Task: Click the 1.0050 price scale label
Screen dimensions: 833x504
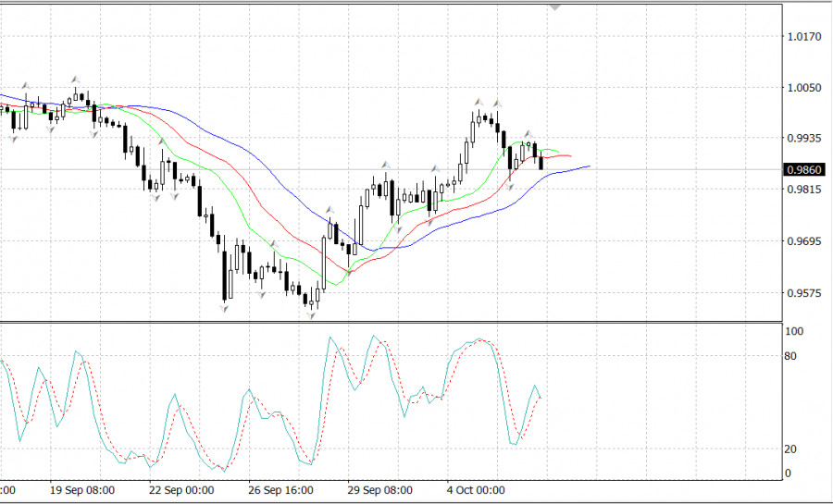Action: (802, 89)
